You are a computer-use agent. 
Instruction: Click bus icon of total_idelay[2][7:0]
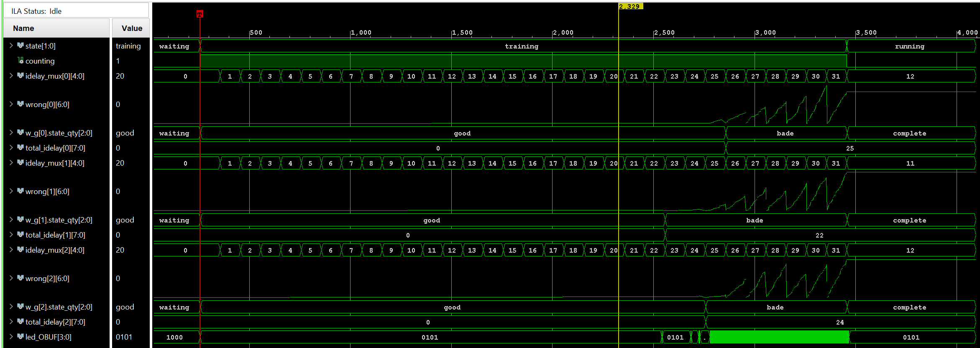(x=20, y=321)
